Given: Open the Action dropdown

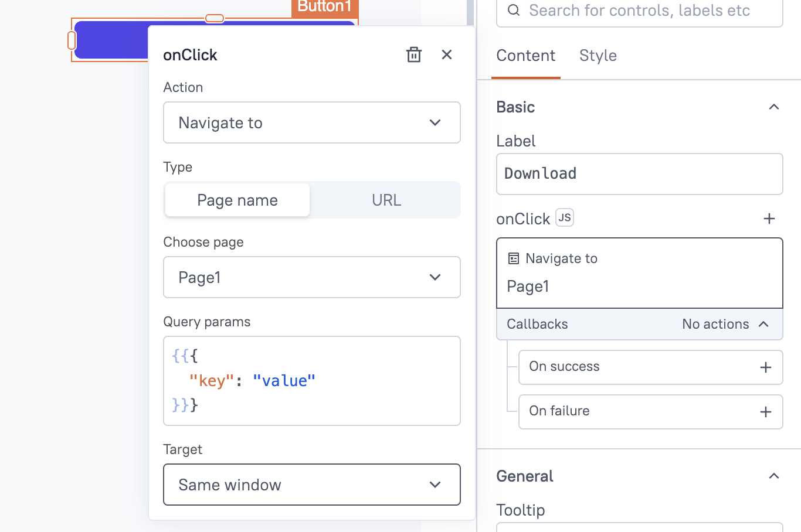Looking at the screenshot, I should [x=312, y=122].
